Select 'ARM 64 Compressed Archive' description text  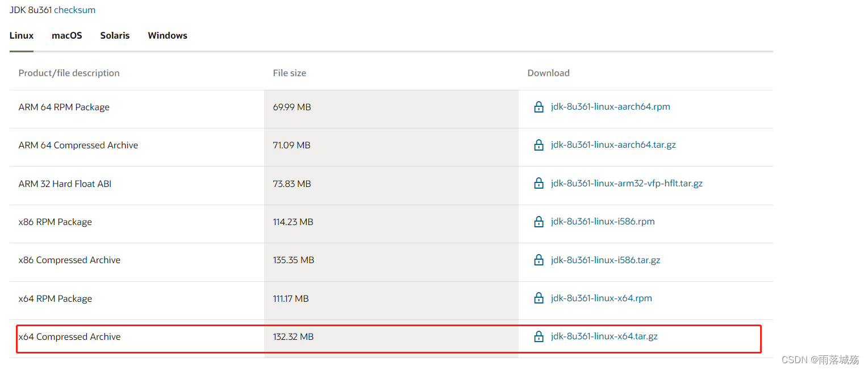pyautogui.click(x=78, y=145)
